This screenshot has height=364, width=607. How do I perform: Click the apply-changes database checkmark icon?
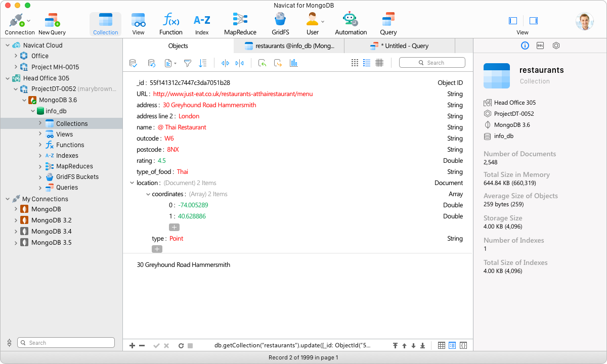click(x=133, y=63)
